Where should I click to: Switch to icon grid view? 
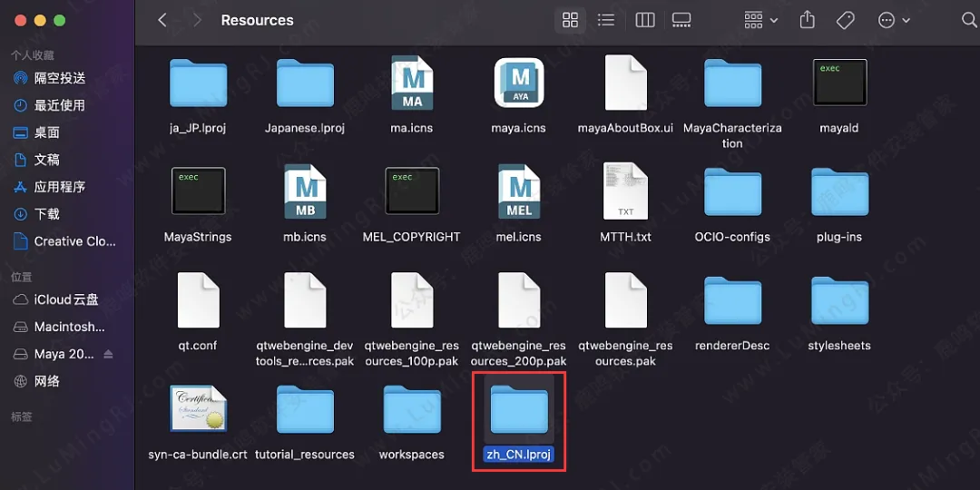571,20
